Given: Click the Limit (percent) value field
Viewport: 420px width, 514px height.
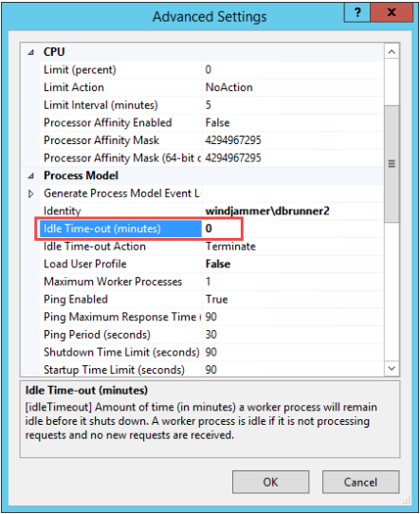Looking at the screenshot, I should pos(293,69).
